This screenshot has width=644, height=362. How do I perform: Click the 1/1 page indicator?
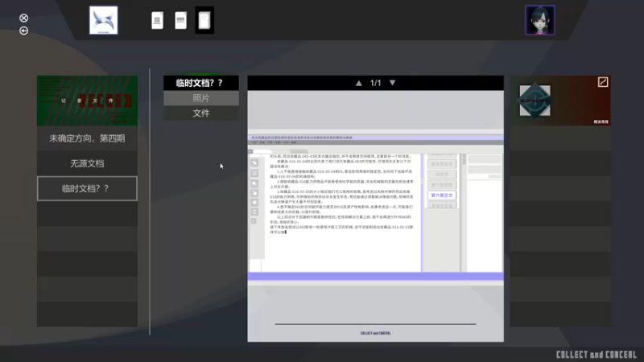375,83
